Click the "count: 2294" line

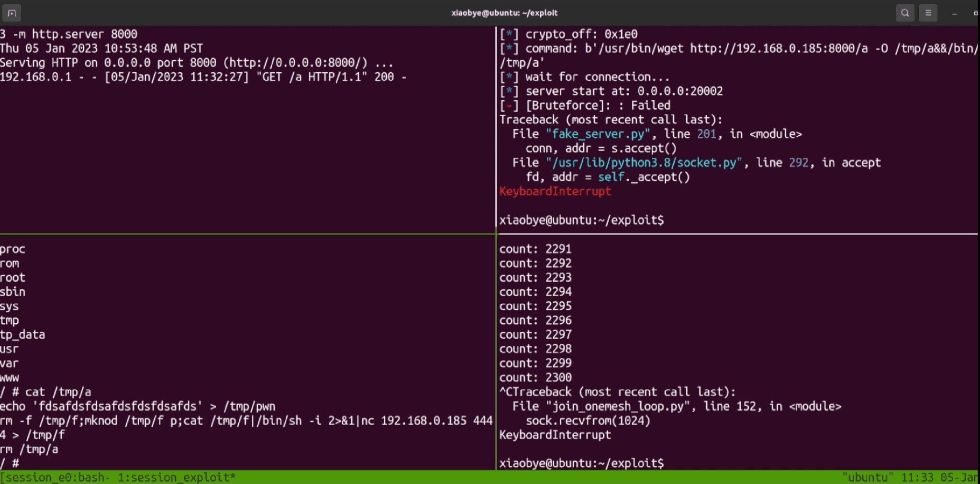[535, 292]
